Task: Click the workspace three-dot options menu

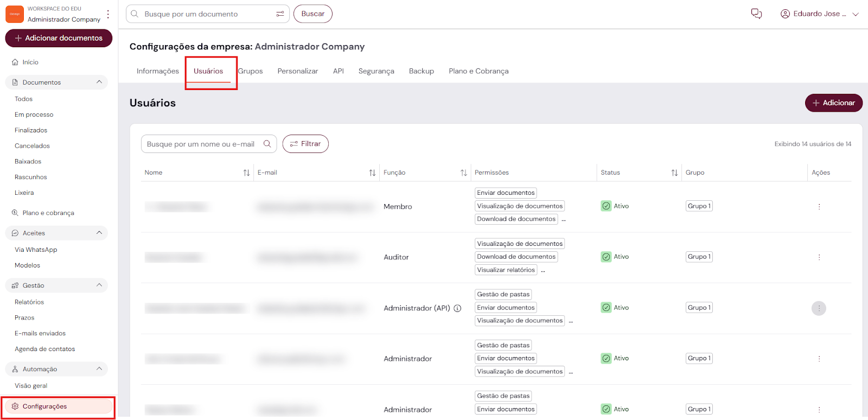Action: pos(108,14)
